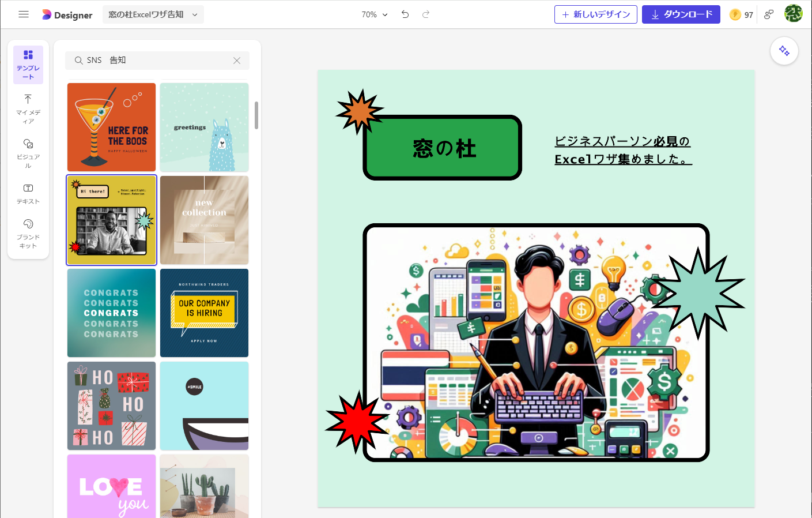
Task: Open the hamburger menu
Action: pyautogui.click(x=23, y=14)
